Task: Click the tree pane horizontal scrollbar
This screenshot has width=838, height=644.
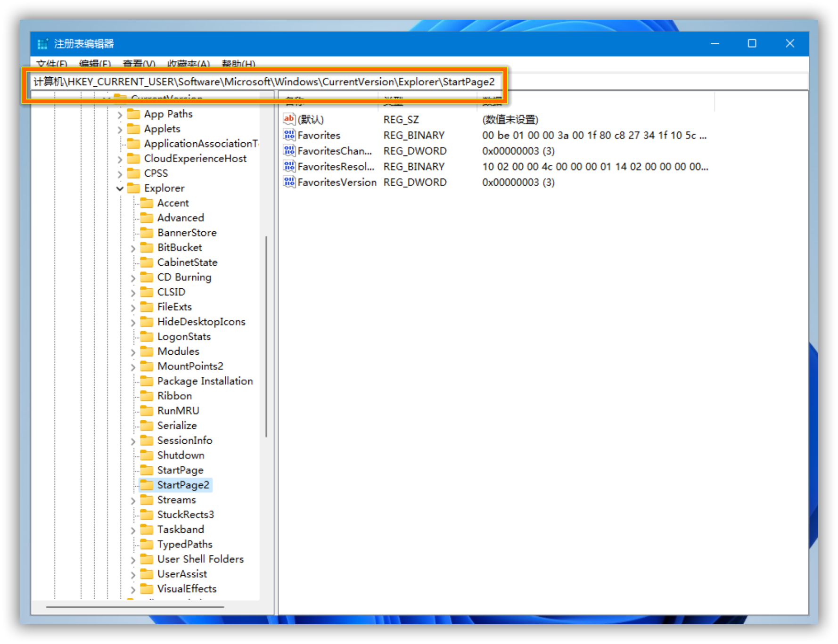Action: coord(135,607)
